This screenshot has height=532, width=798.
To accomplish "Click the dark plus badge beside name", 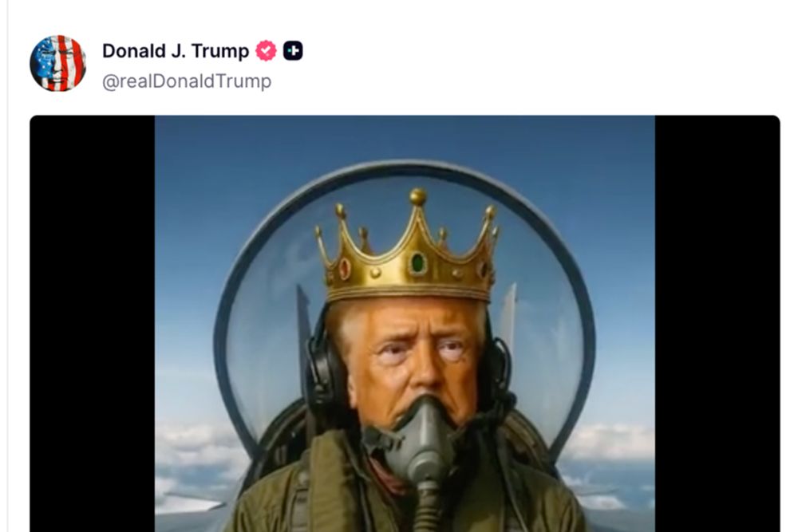I will tap(293, 51).
